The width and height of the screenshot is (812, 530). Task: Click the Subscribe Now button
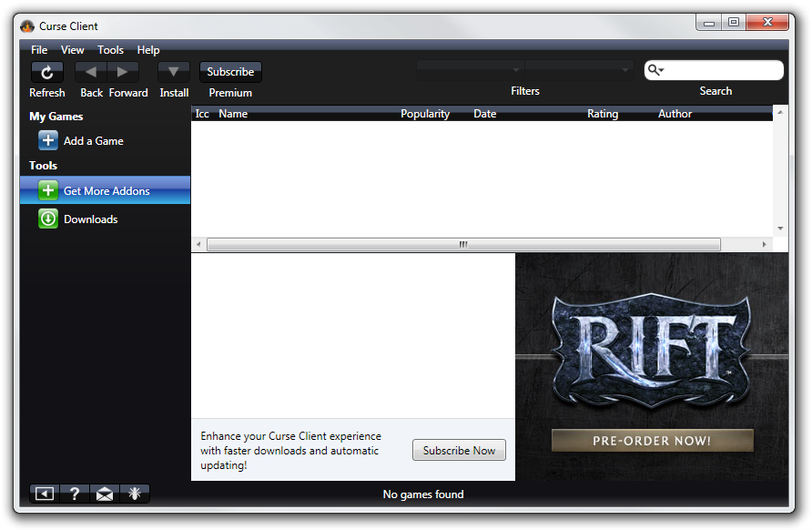pyautogui.click(x=459, y=451)
